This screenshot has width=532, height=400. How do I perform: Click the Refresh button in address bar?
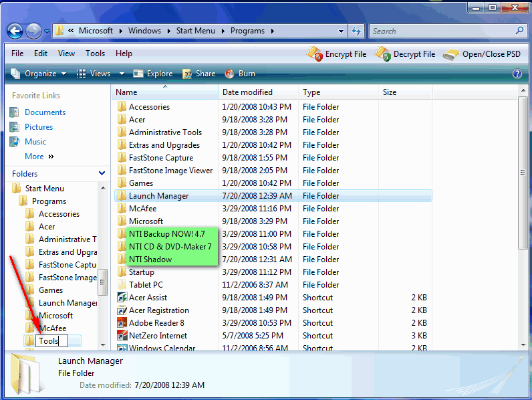pos(356,31)
